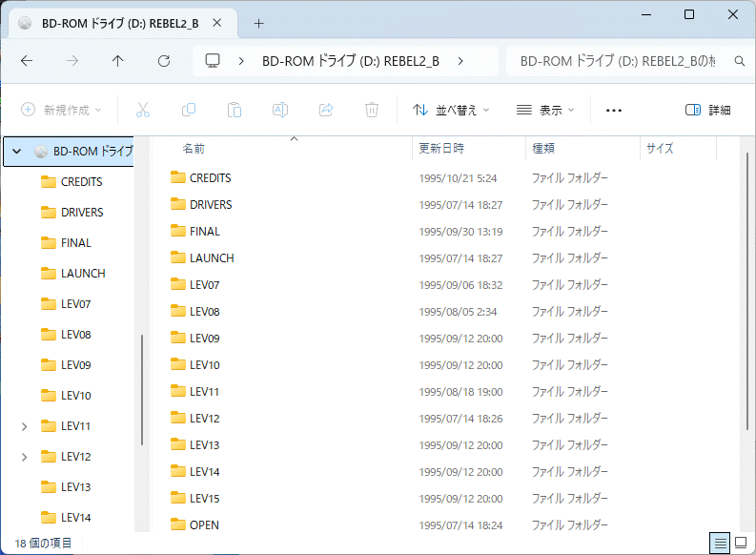The image size is (756, 555).
Task: Go forward with the right arrow
Action: point(72,61)
